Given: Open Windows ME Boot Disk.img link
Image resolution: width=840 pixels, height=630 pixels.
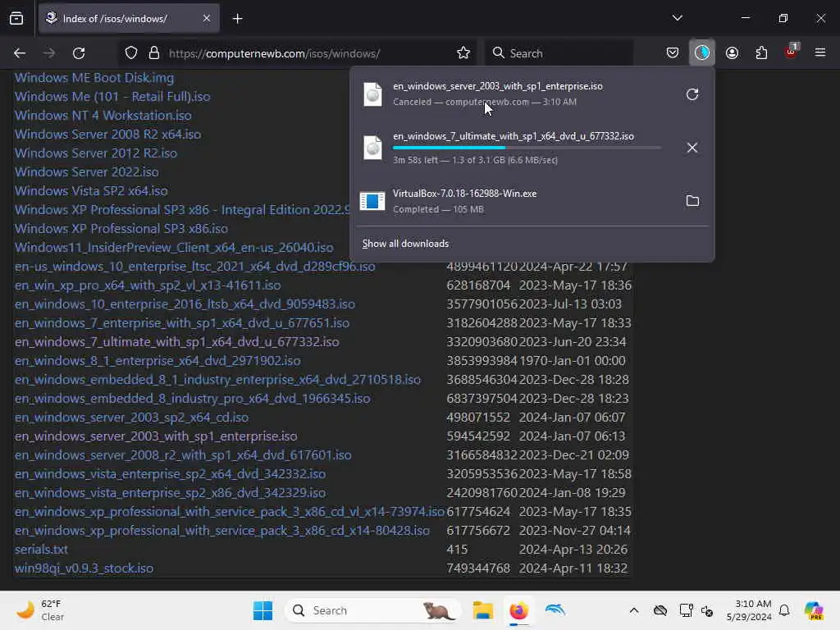Looking at the screenshot, I should click(x=94, y=78).
